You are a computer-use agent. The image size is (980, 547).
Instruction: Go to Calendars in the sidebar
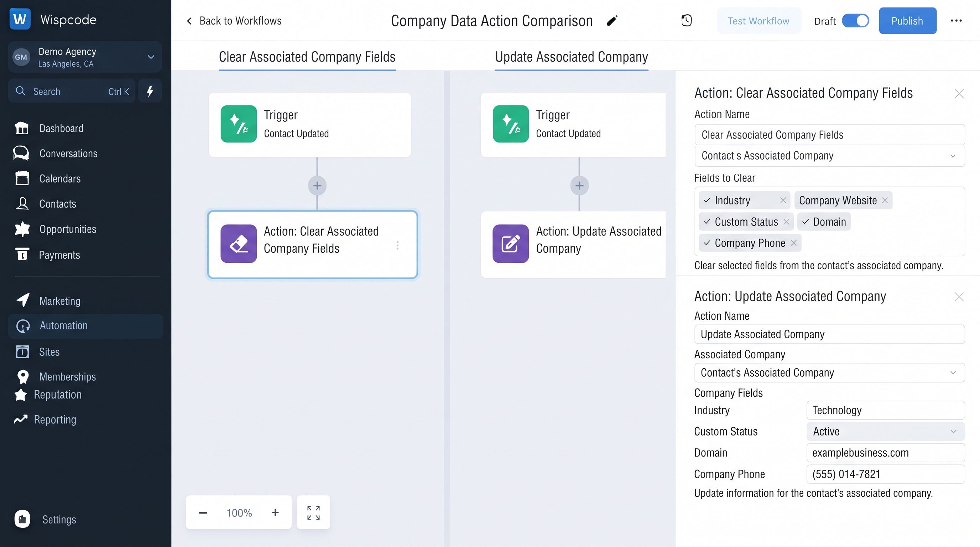tap(48, 178)
